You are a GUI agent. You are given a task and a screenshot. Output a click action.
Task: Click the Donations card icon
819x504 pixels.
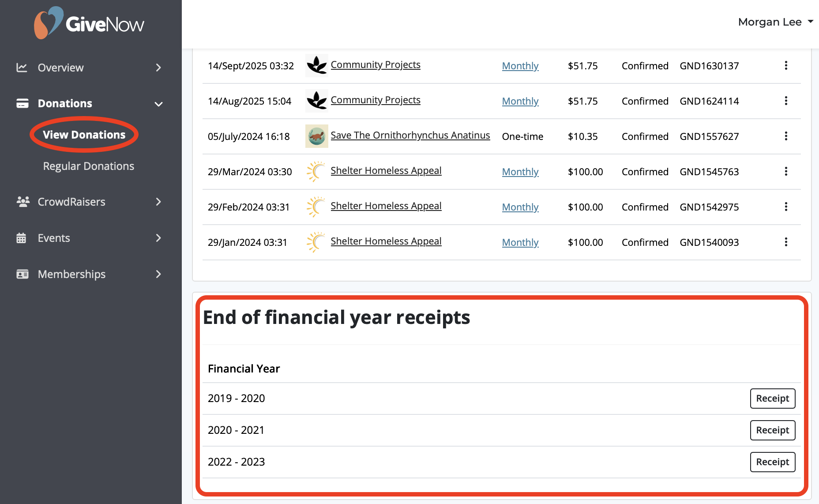22,103
